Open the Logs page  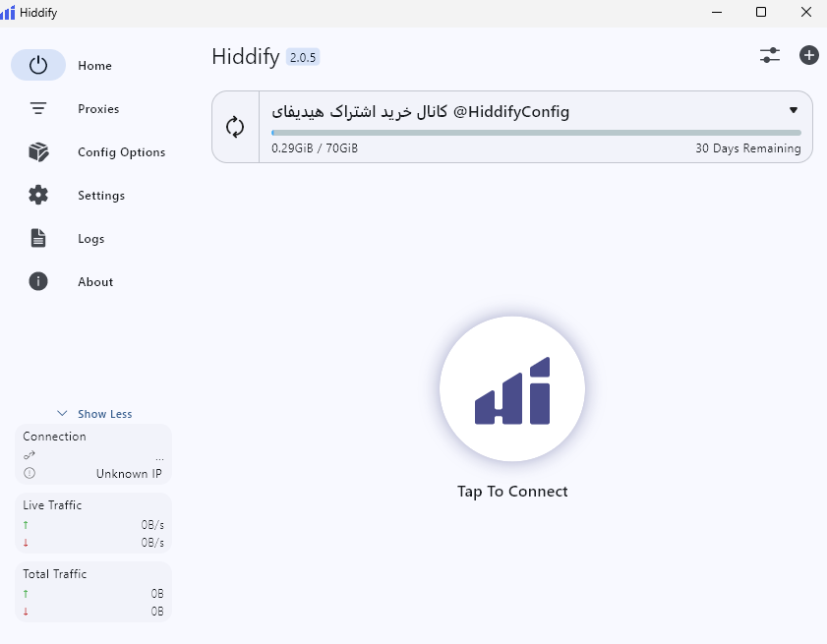click(x=90, y=239)
